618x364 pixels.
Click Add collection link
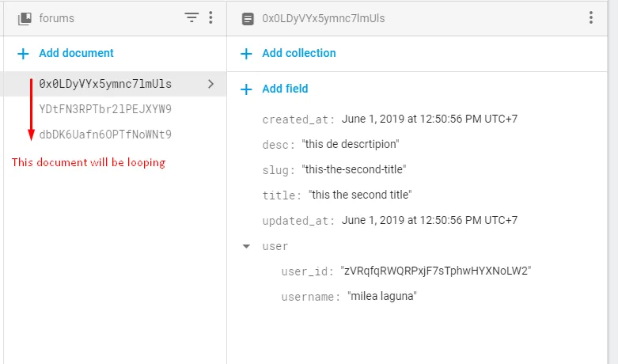click(x=299, y=53)
